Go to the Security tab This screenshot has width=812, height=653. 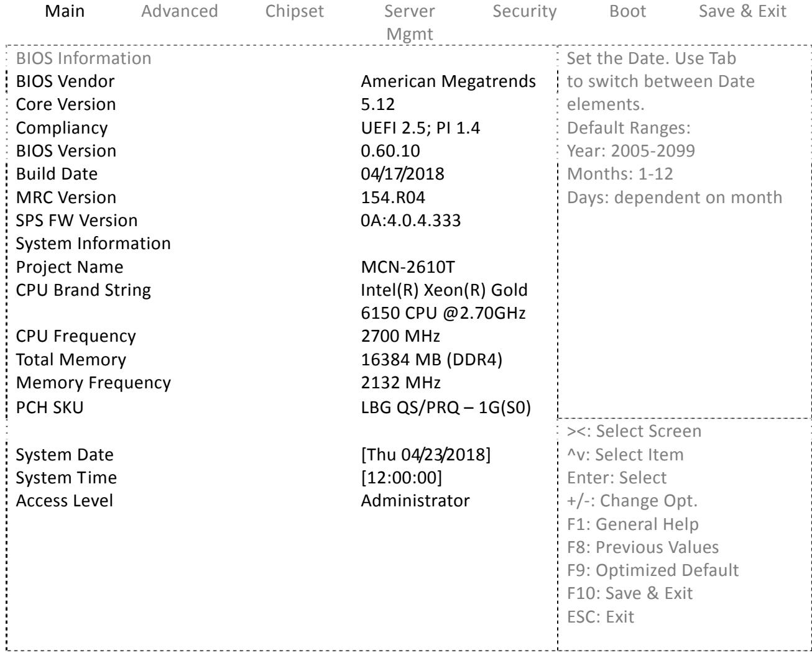525,11
